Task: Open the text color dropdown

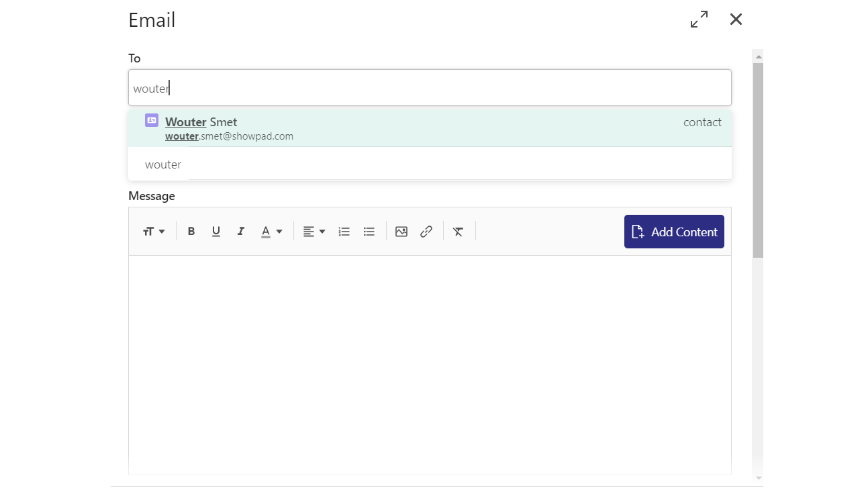Action: pyautogui.click(x=271, y=231)
